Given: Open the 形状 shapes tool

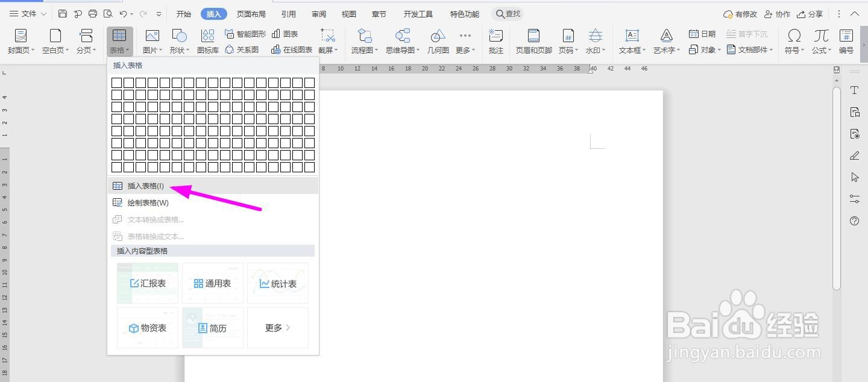Looking at the screenshot, I should [180, 42].
